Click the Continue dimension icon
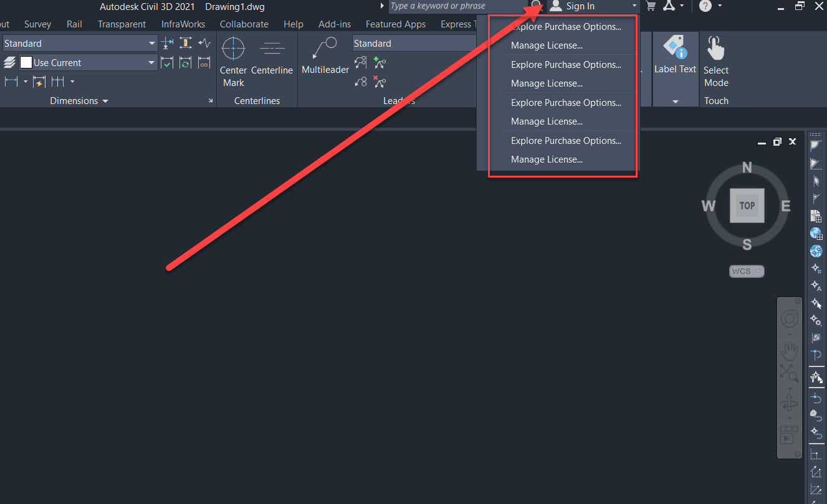The image size is (827, 504). [58, 82]
